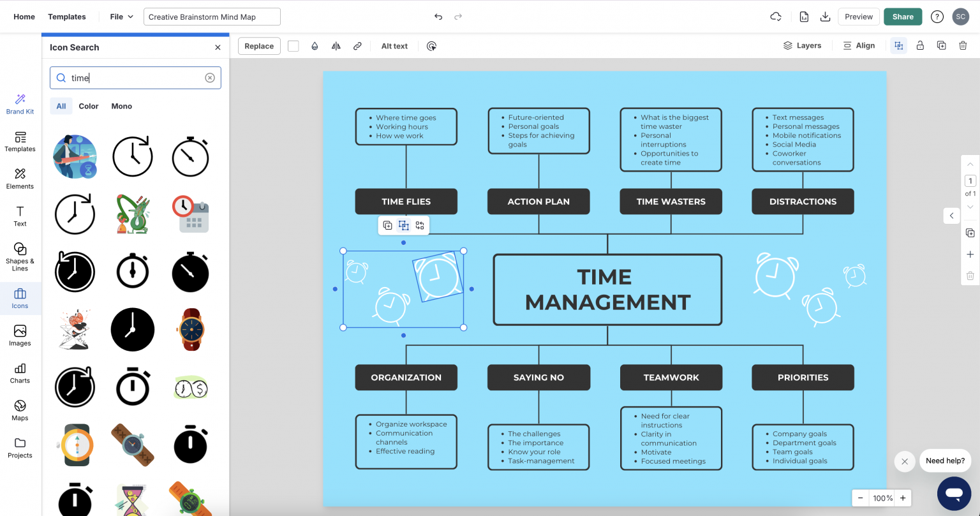Image resolution: width=980 pixels, height=516 pixels.
Task: Click the trash delete icon in toolbar
Action: pos(963,45)
